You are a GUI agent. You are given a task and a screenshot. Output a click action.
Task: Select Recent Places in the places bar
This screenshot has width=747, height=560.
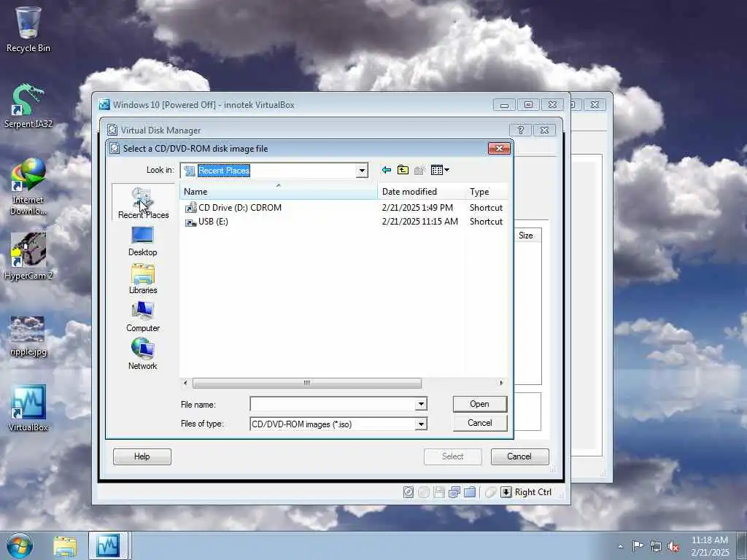click(x=143, y=203)
